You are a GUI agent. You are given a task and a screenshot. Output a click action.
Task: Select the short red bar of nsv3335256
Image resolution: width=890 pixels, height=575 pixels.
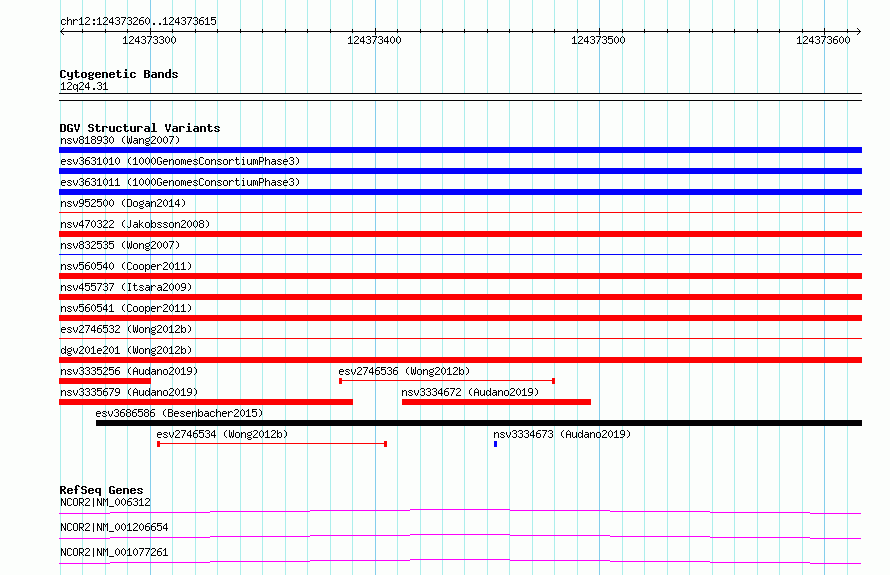105,381
